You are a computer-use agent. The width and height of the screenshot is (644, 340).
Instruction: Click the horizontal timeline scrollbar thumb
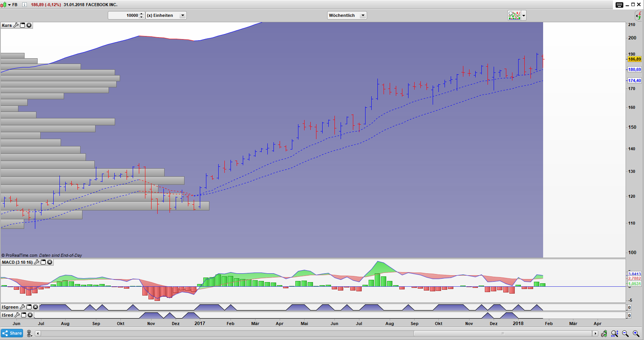coord(502,333)
